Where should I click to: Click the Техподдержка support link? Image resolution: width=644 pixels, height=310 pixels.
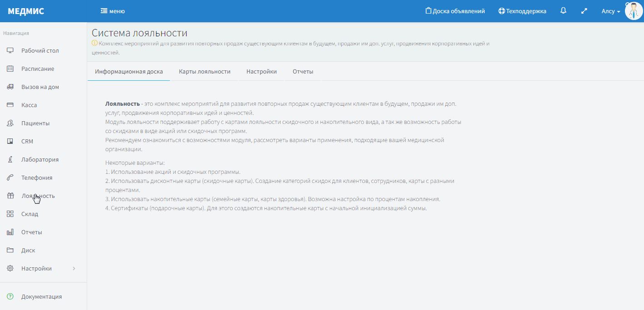tap(522, 11)
